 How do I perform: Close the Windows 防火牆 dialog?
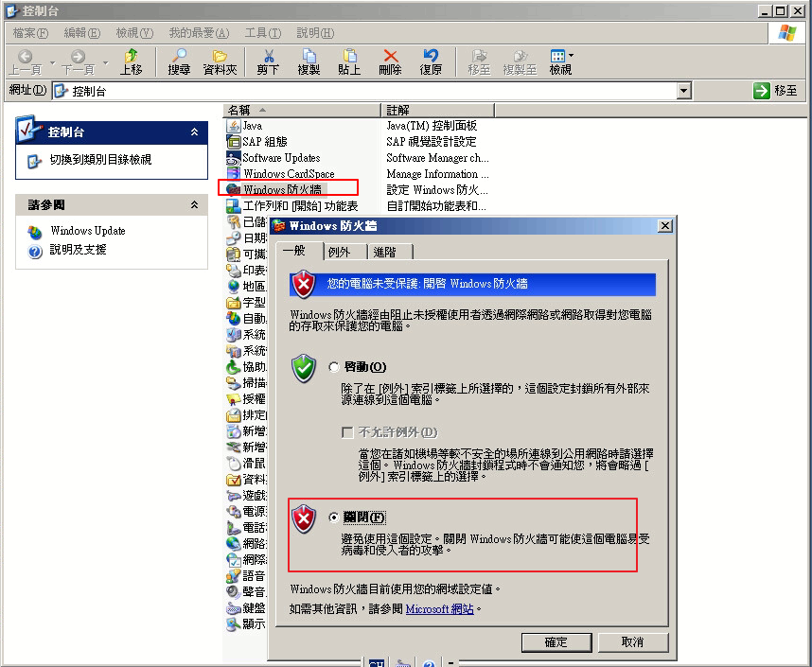click(x=665, y=226)
